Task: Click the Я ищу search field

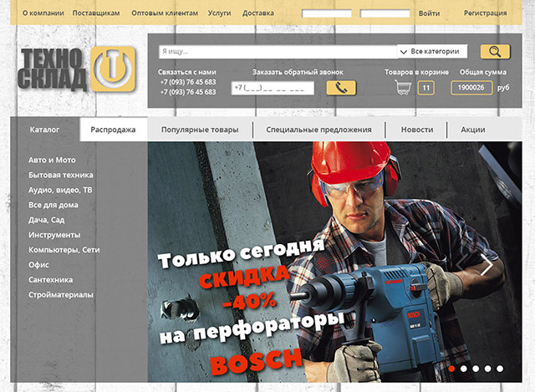Action: pos(278,52)
